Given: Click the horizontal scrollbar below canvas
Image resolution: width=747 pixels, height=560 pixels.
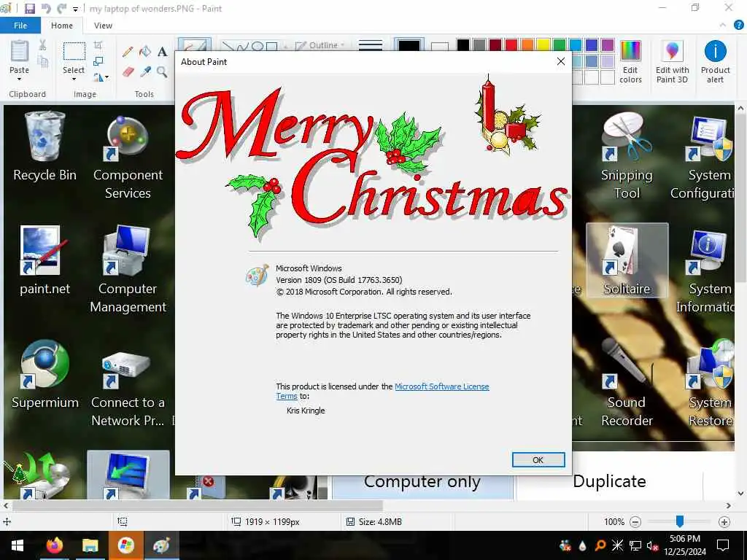Looking at the screenshot, I should (x=198, y=505).
